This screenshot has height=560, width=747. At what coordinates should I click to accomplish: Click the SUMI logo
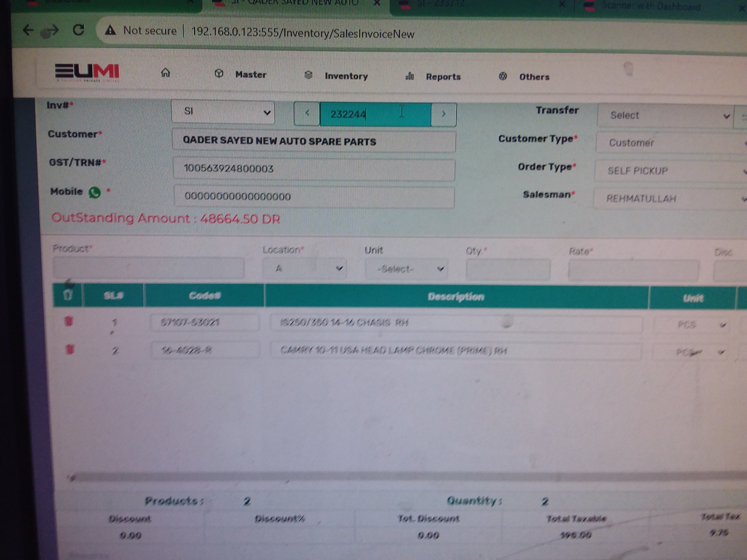click(87, 72)
